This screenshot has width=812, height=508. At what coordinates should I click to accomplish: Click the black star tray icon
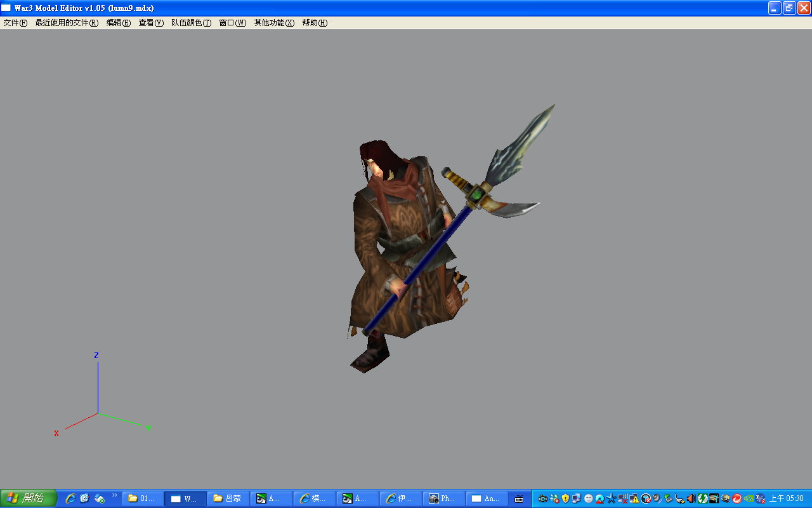click(611, 498)
